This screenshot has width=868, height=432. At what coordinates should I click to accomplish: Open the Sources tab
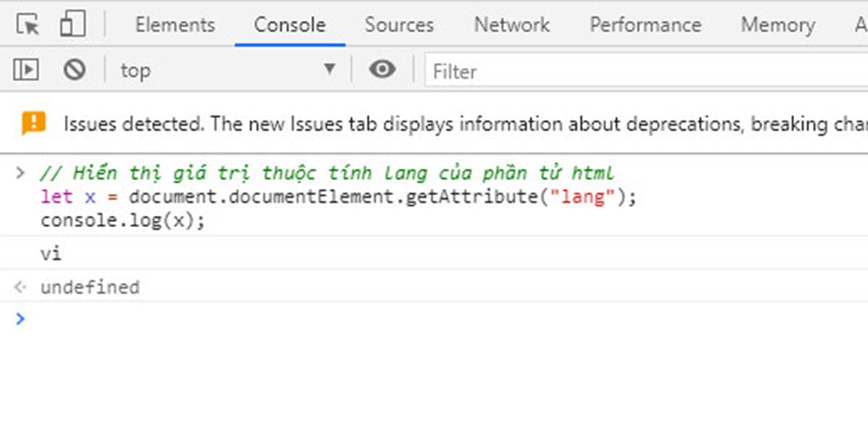(x=399, y=25)
